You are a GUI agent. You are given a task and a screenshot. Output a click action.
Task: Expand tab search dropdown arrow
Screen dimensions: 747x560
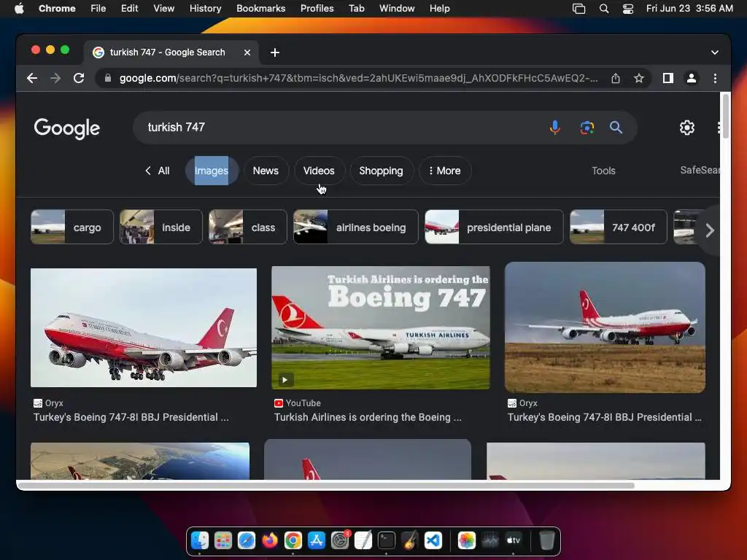[715, 52]
